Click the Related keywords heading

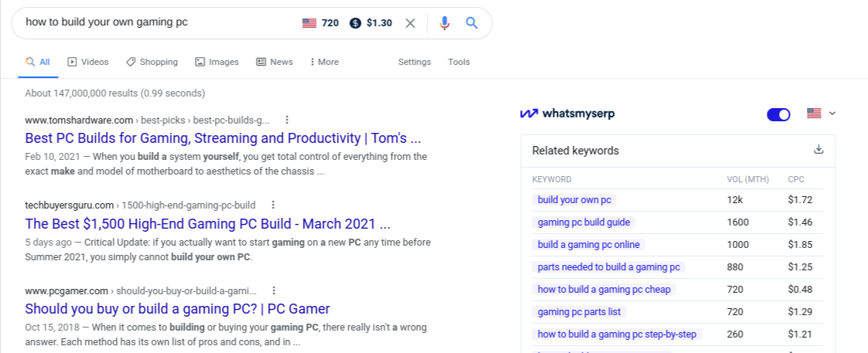(575, 151)
